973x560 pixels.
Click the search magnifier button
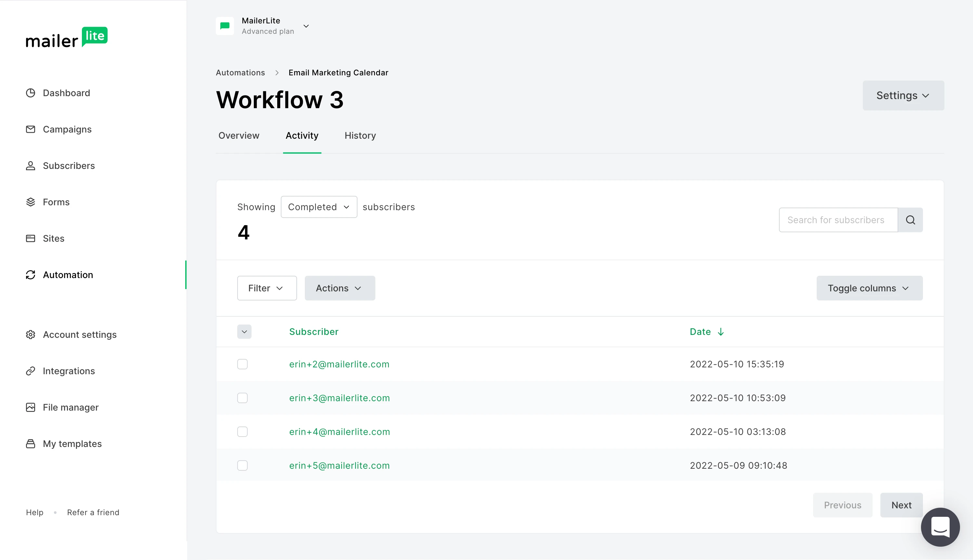(910, 220)
